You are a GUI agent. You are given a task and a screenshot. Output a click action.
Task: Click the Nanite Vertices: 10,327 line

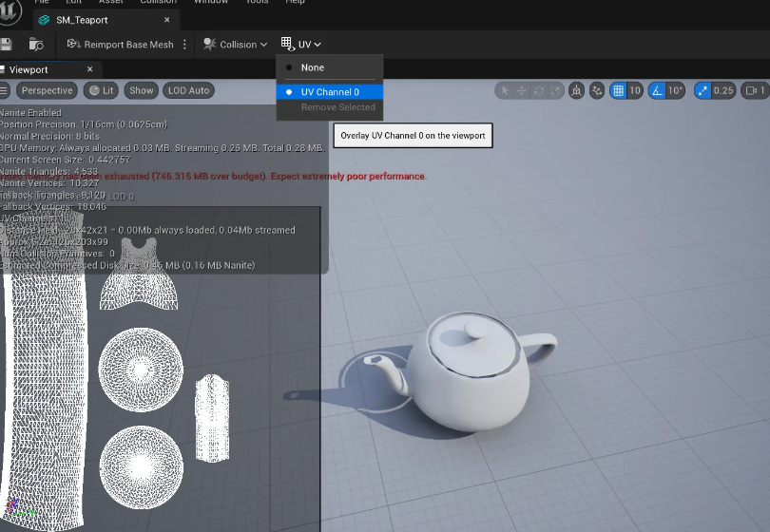click(x=49, y=183)
